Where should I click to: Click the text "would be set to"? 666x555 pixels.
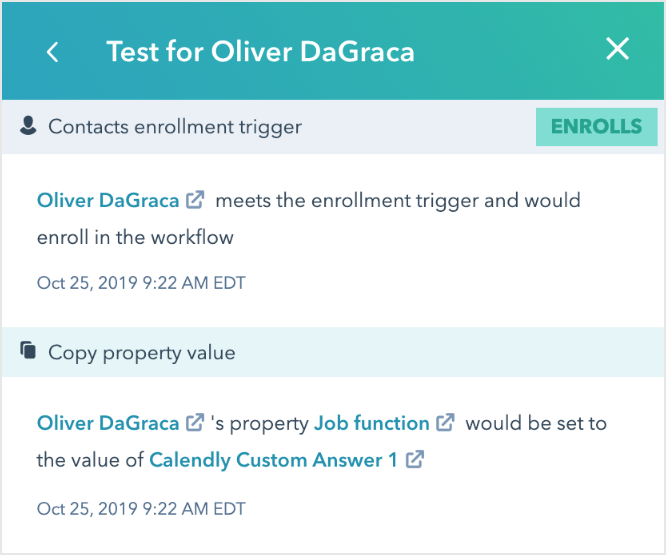coord(536,423)
